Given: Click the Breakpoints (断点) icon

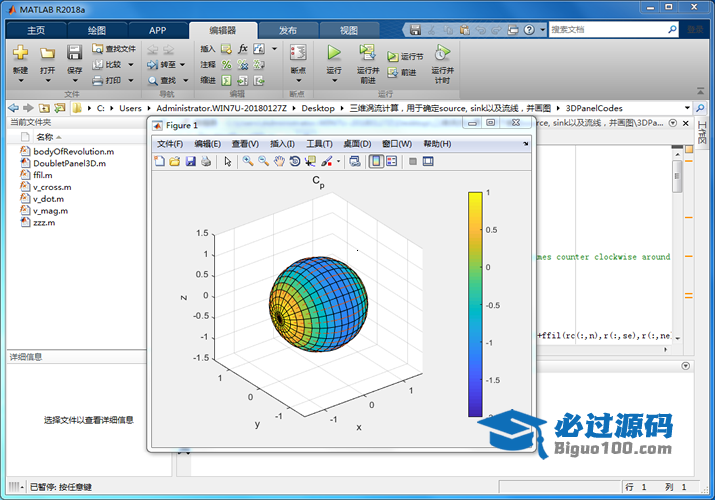Looking at the screenshot, I should [x=298, y=52].
